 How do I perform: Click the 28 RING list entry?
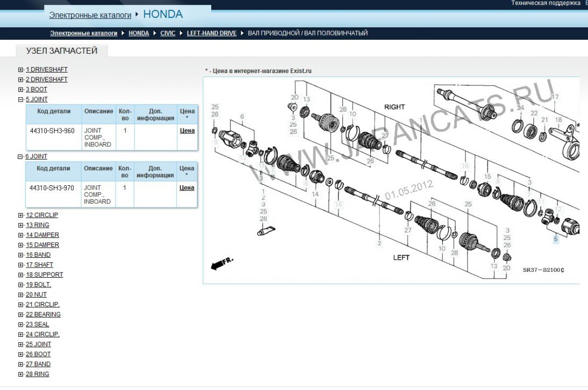pos(37,374)
